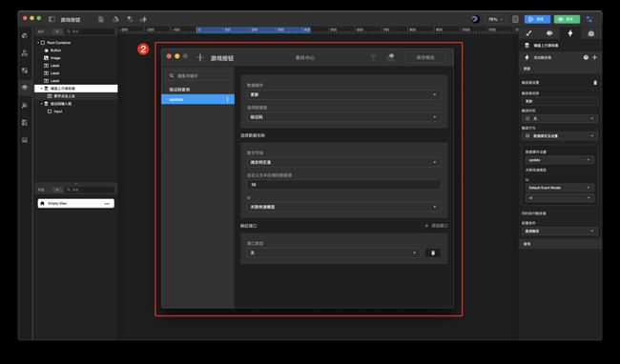Toggle the sidebar panel icon in title bar
The image size is (620, 364).
click(52, 19)
